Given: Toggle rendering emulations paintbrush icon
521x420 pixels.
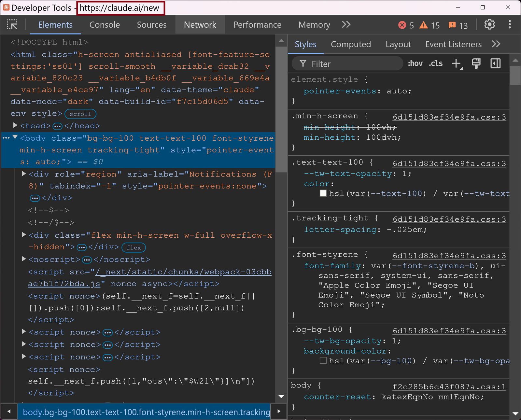Looking at the screenshot, I should [x=476, y=63].
